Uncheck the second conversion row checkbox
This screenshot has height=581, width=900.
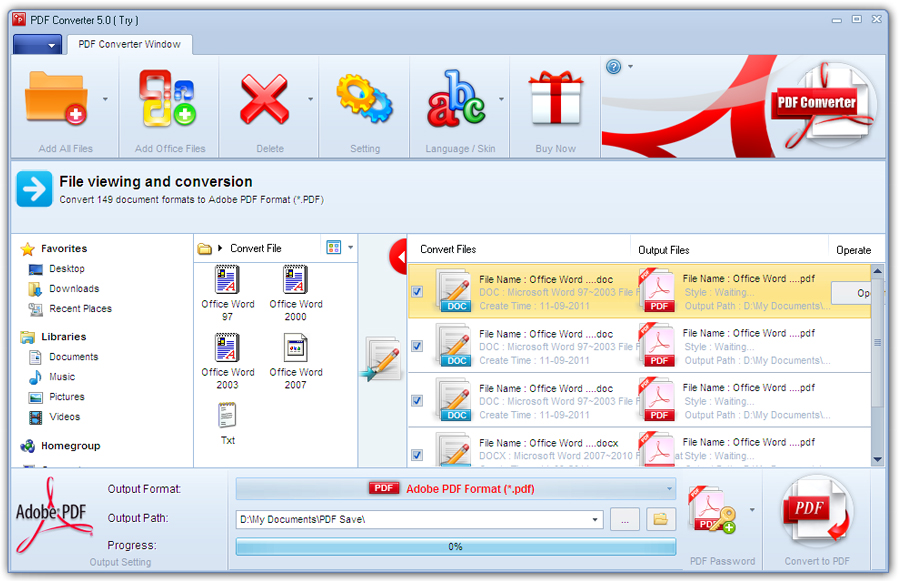click(417, 346)
